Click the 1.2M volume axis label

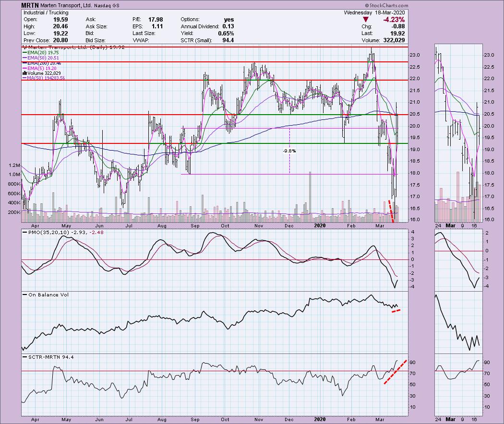(14, 165)
